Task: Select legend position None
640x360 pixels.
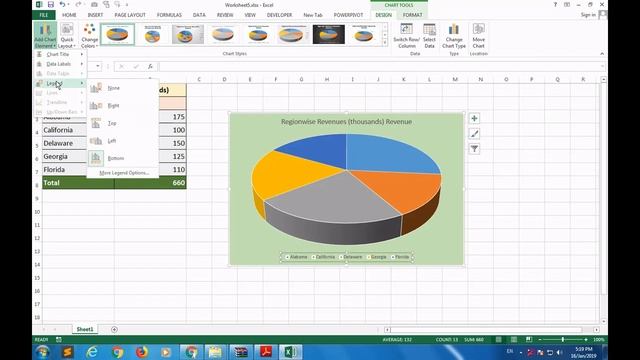Action: pyautogui.click(x=122, y=88)
